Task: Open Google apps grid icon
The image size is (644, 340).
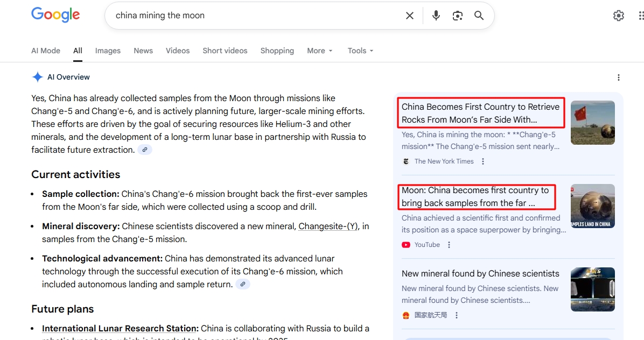Action: coord(641,16)
